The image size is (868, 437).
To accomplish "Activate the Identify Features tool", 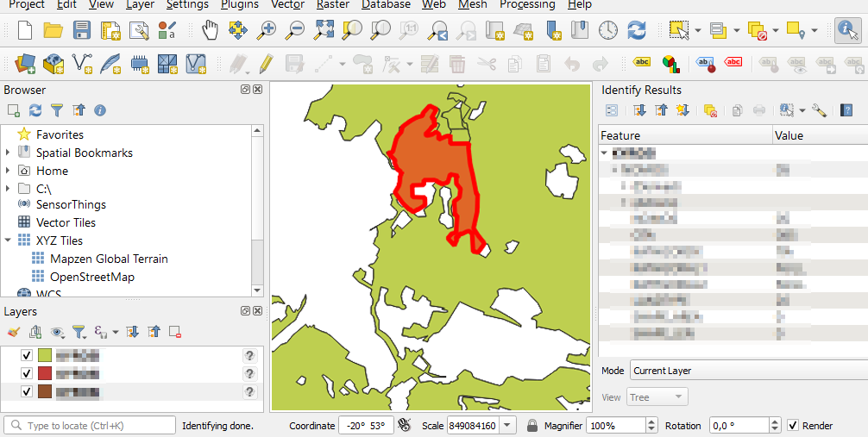I will pyautogui.click(x=847, y=31).
